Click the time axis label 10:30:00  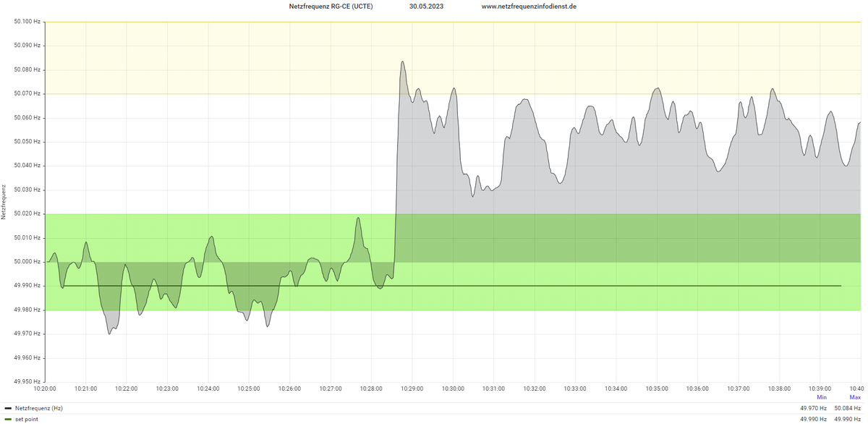tap(453, 389)
